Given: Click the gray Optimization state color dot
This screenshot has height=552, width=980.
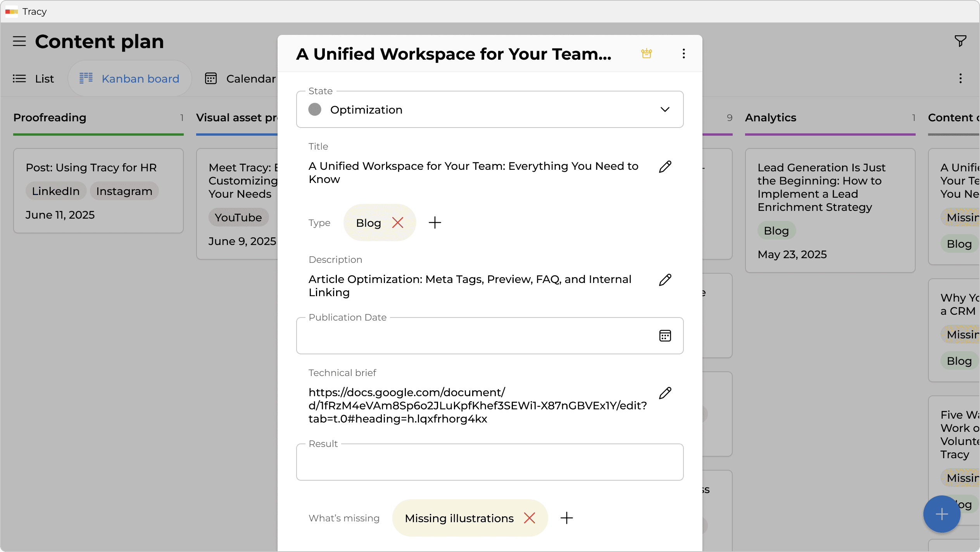Looking at the screenshot, I should pyautogui.click(x=315, y=110).
